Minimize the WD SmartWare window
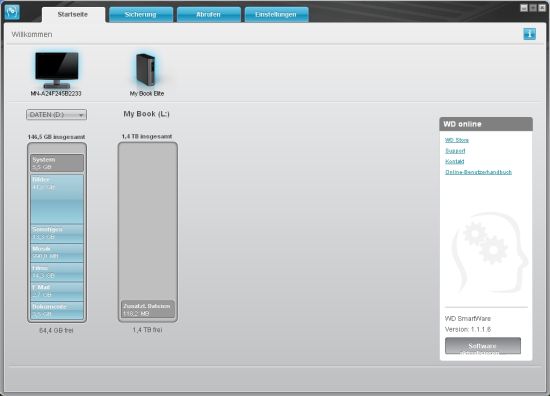This screenshot has height=396, width=550. coord(524,8)
